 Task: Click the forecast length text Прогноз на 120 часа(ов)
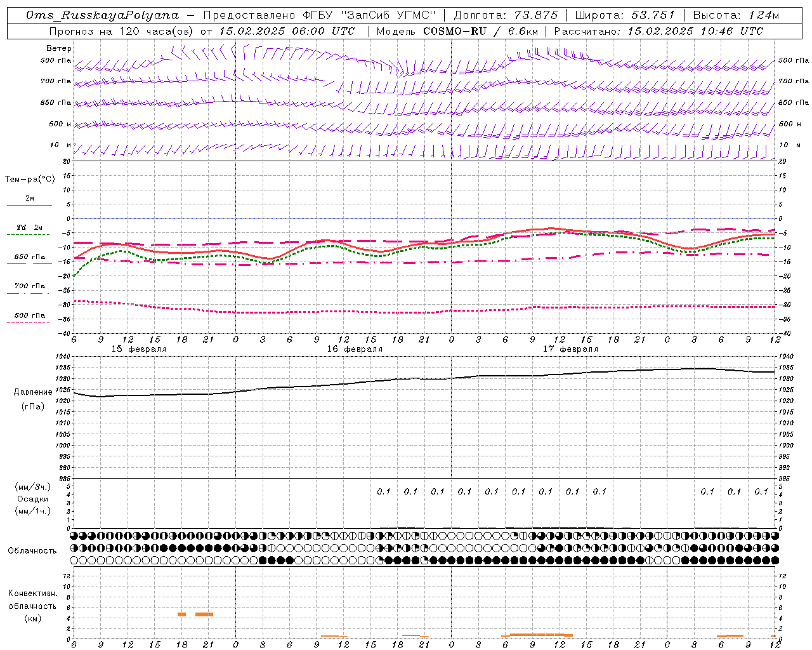122,31
